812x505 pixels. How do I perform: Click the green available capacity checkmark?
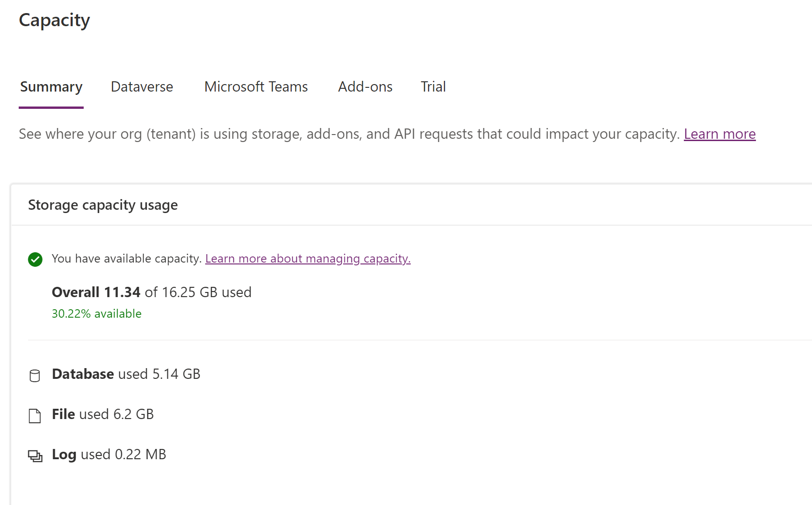pyautogui.click(x=35, y=259)
